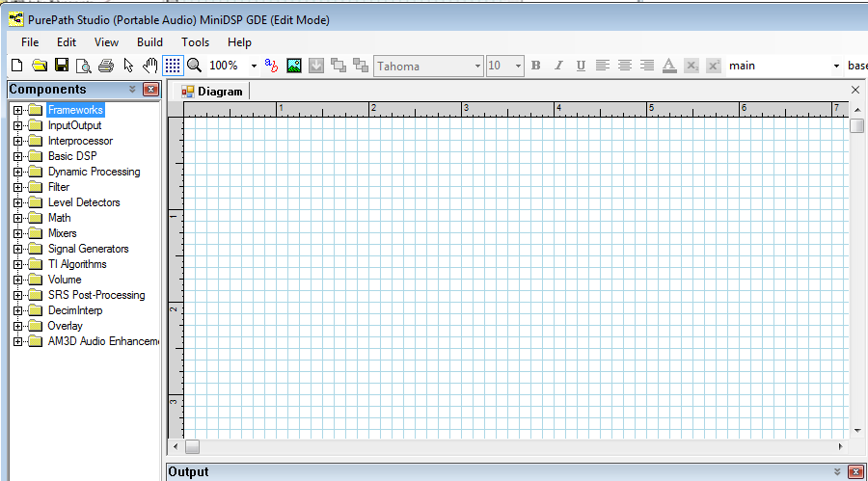
Task: Open the Tahoma font name dropdown
Action: [x=477, y=67]
